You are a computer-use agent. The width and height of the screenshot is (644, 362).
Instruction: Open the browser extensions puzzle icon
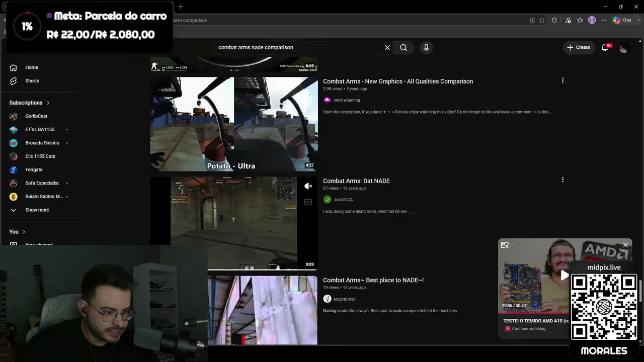click(554, 20)
